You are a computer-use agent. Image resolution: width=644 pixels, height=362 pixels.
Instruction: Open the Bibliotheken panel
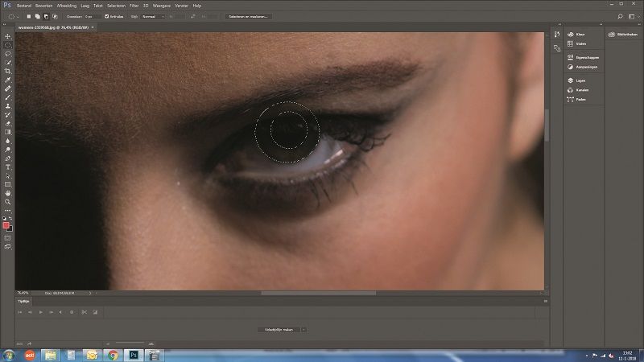point(624,34)
